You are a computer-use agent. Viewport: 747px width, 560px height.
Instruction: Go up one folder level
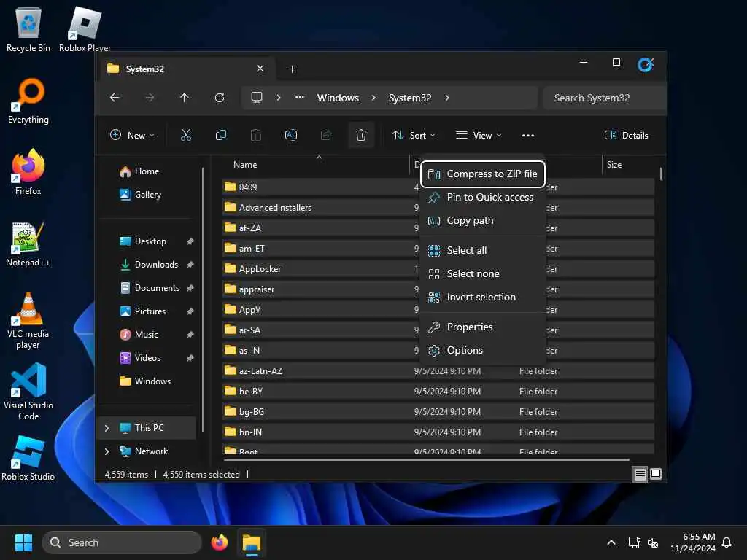pos(185,98)
